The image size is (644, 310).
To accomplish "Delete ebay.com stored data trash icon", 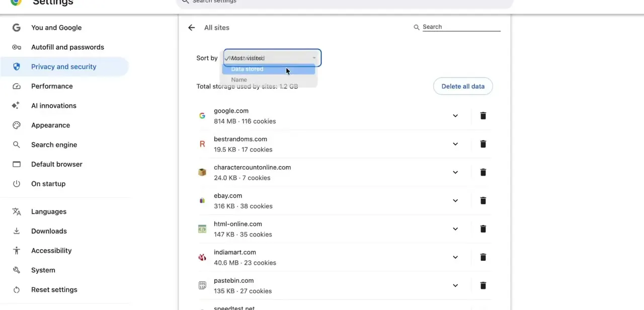I will [483, 200].
